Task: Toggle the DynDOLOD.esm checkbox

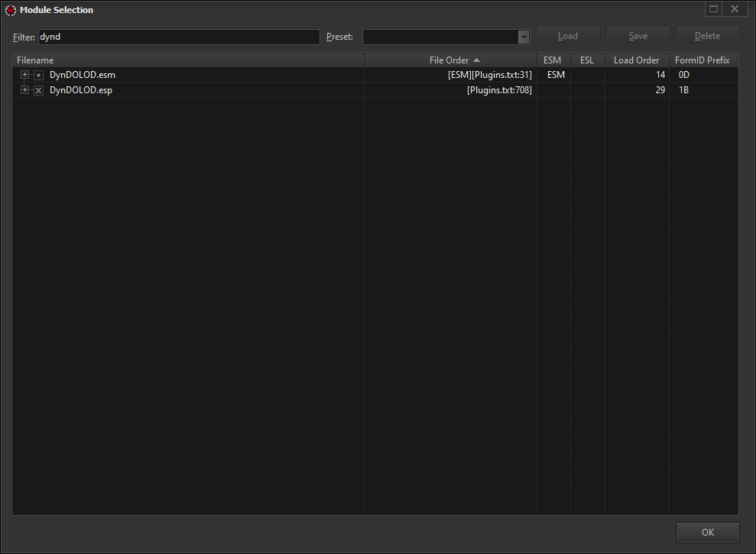Action: coord(38,75)
